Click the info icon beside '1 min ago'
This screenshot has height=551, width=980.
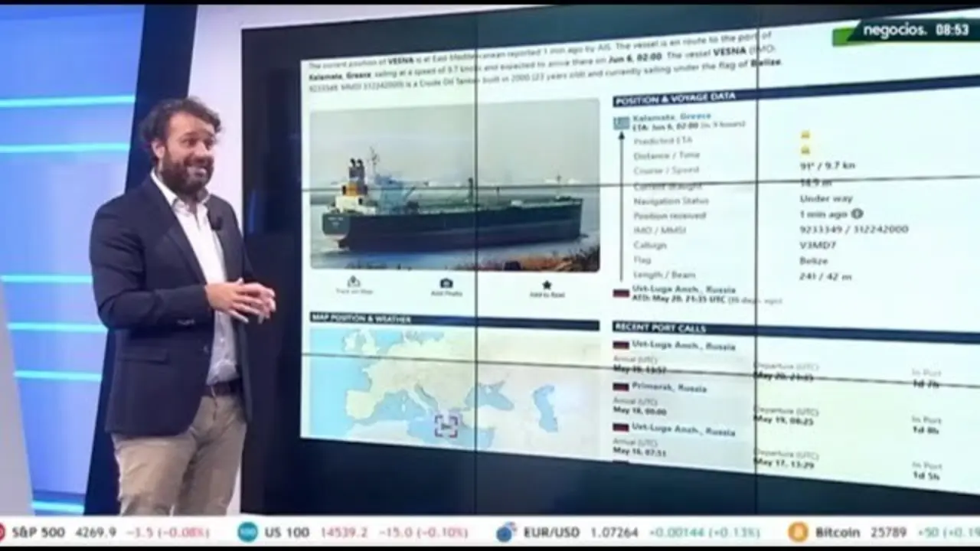(857, 214)
